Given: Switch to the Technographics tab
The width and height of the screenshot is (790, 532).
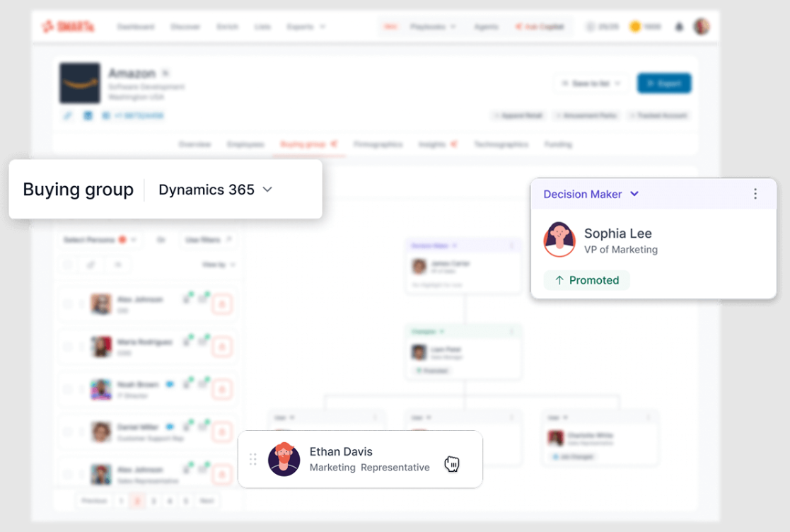Looking at the screenshot, I should click(x=501, y=144).
